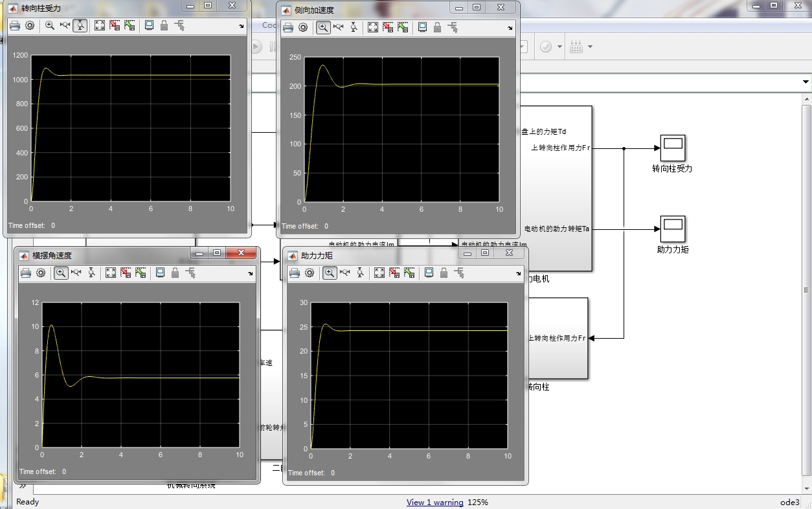This screenshot has width=812, height=509.
Task: Click the Simulink vertical scrollbar
Action: coord(806,291)
